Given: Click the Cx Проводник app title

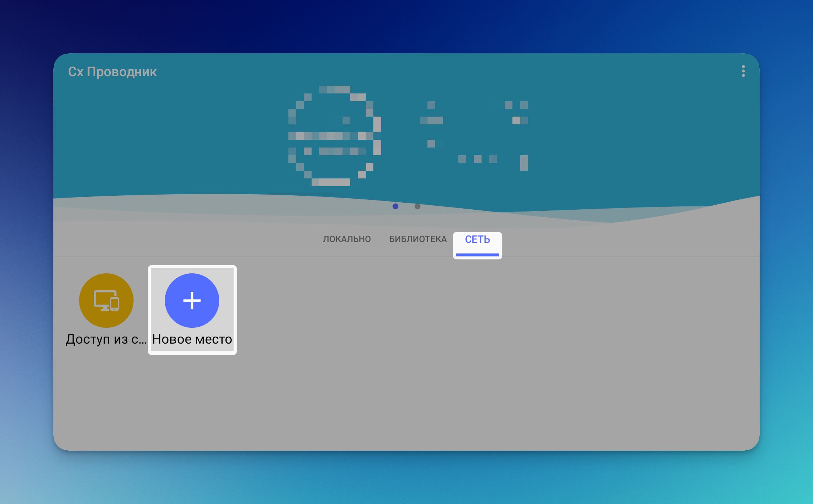Looking at the screenshot, I should (112, 72).
